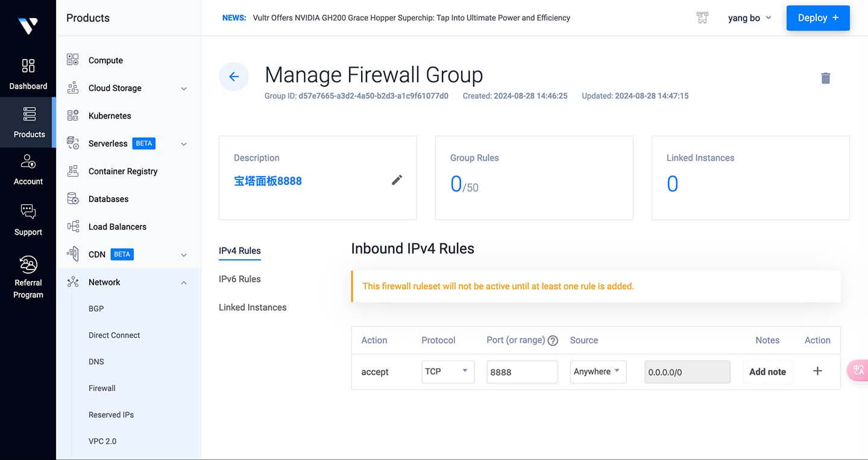Click the accept action cell

(x=375, y=372)
